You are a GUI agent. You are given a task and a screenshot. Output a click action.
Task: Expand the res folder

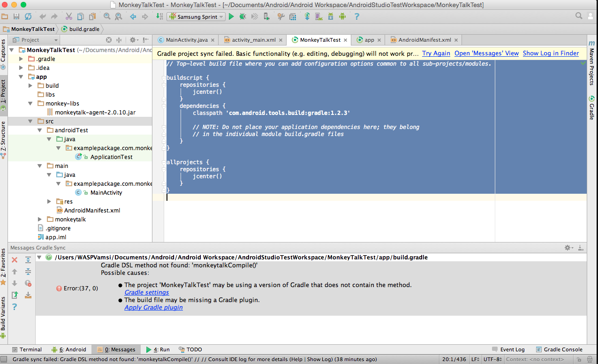49,202
